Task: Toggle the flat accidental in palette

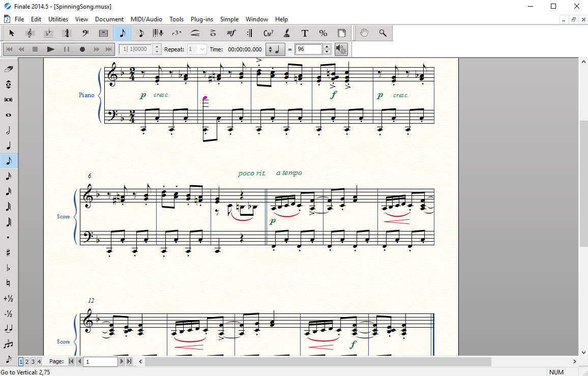Action: point(9,268)
